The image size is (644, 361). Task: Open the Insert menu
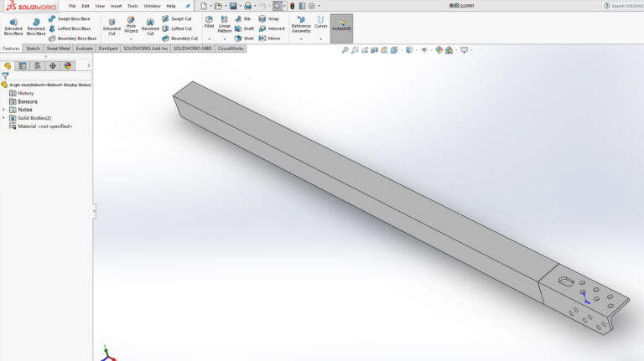pyautogui.click(x=116, y=6)
